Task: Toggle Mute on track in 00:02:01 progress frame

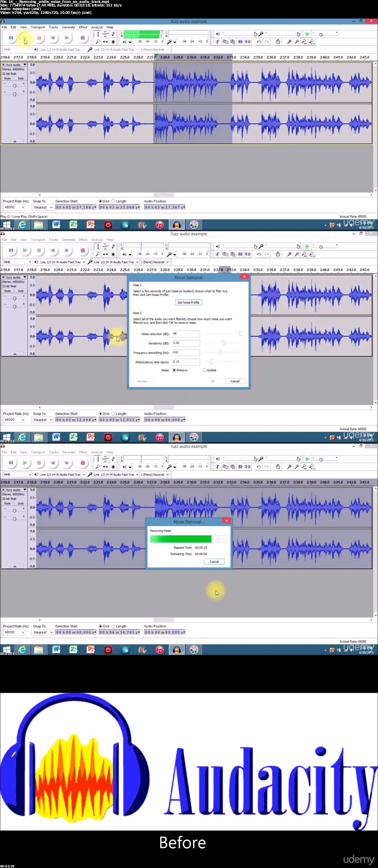Action: (x=7, y=504)
